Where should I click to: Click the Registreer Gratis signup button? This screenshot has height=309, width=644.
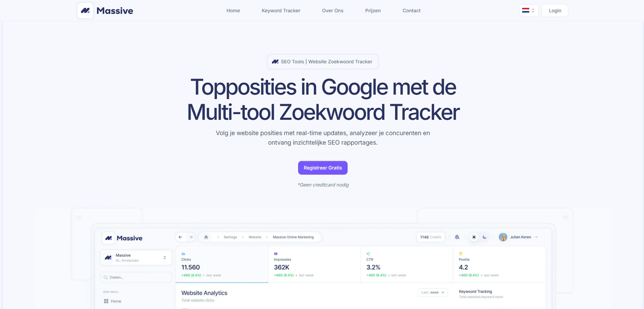point(323,167)
